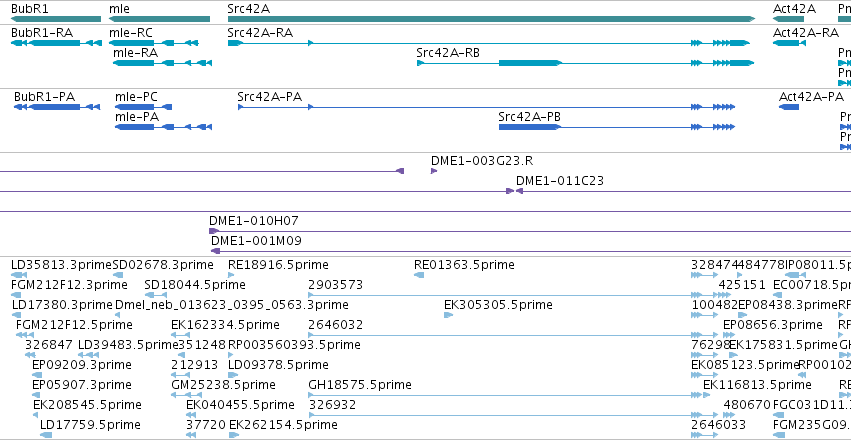851x440 pixels.
Task: Select the Src42A-PB coding region bar
Action: click(x=529, y=127)
